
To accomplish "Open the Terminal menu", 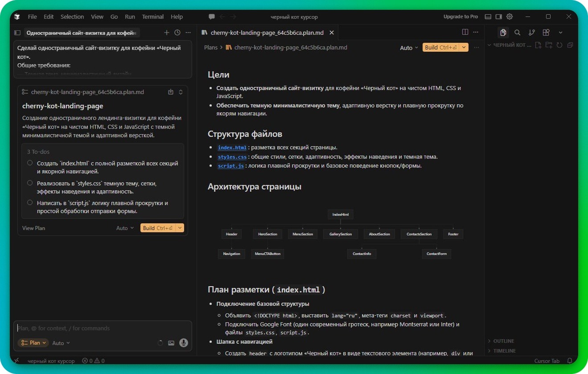I will (x=153, y=16).
